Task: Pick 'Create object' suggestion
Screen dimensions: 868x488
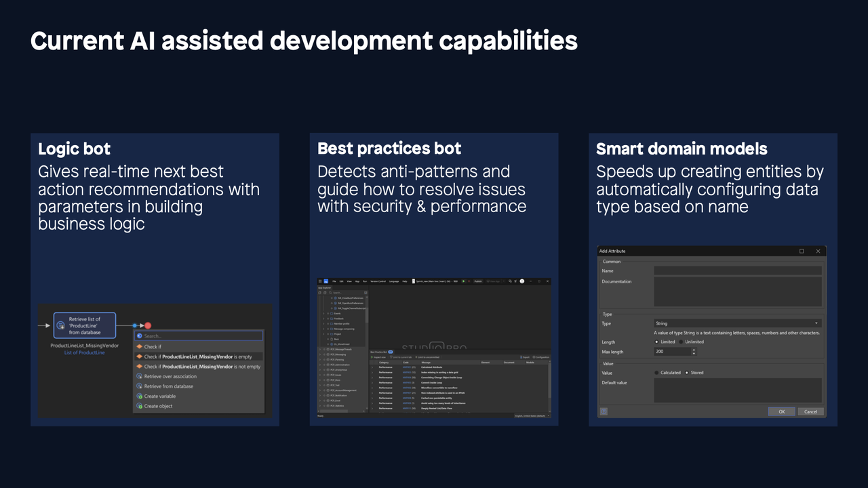Action: pos(198,406)
